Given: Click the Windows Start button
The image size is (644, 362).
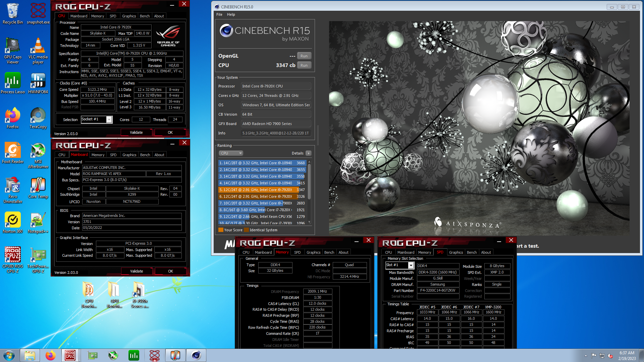Looking at the screenshot, I should pos(9,355).
